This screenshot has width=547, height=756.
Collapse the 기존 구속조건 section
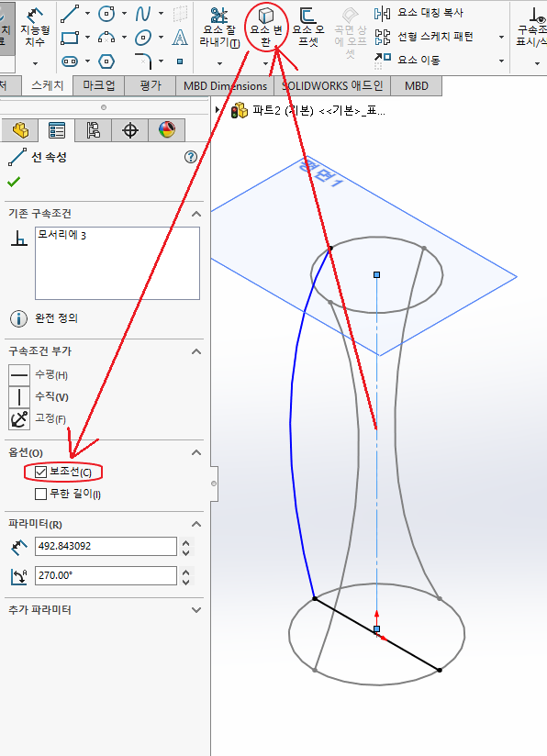(196, 214)
